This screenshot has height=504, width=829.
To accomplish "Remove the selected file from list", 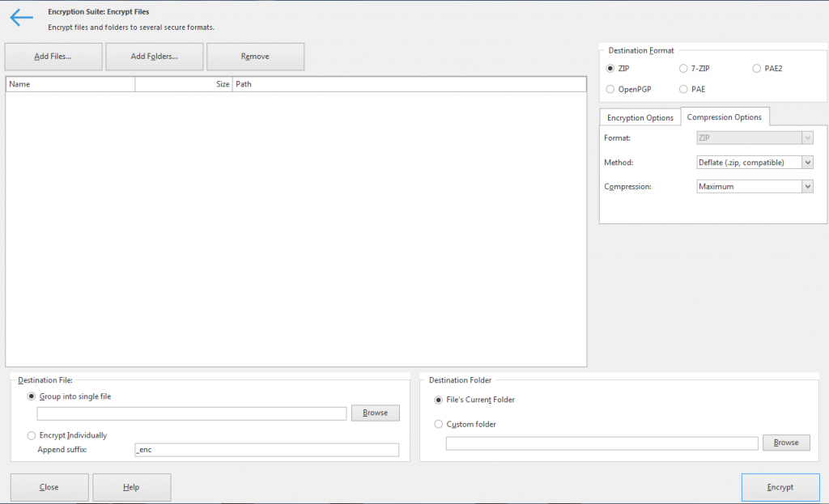I will 255,57.
